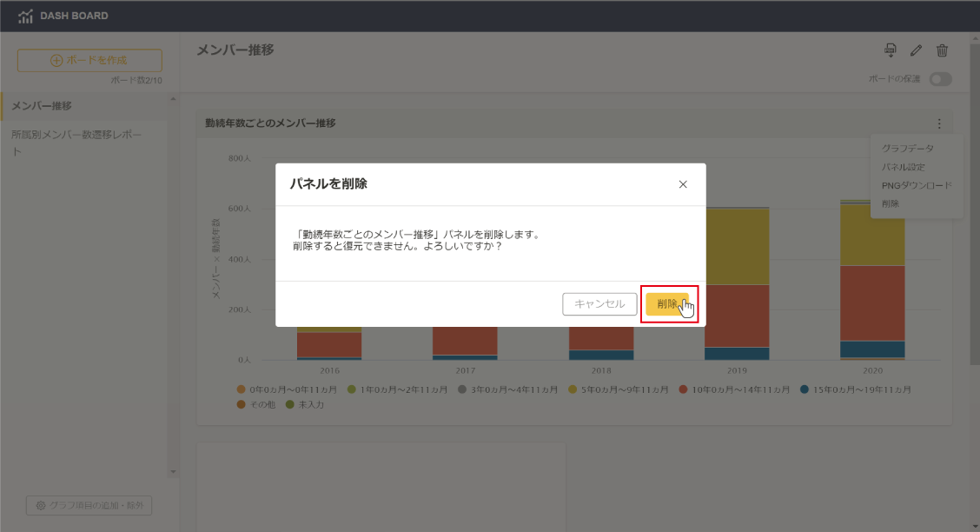Select グラフデータ in the panel menu
Image resolution: width=980 pixels, height=532 pixels.
click(x=908, y=148)
